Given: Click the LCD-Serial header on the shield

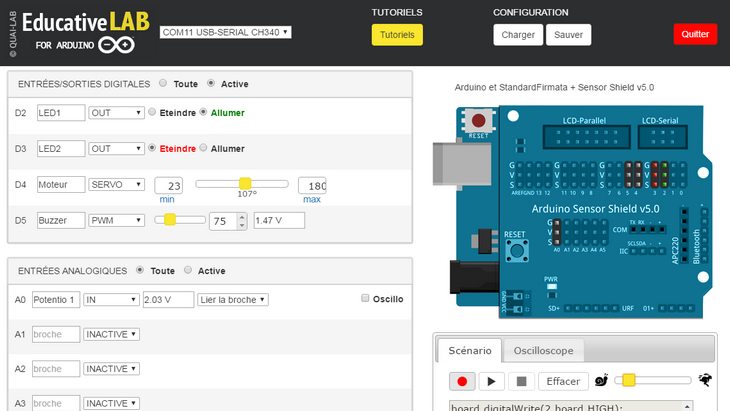Looking at the screenshot, I should pyautogui.click(x=662, y=137).
